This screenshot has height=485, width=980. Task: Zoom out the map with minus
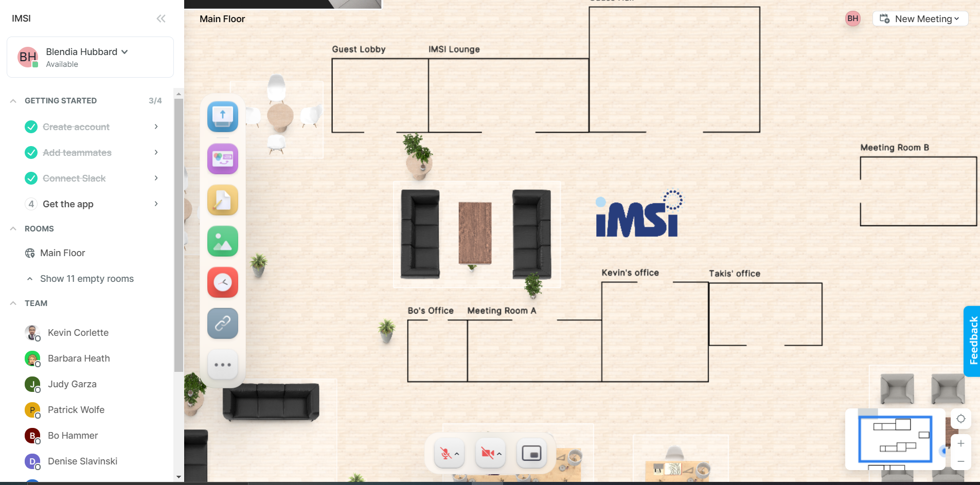click(960, 461)
